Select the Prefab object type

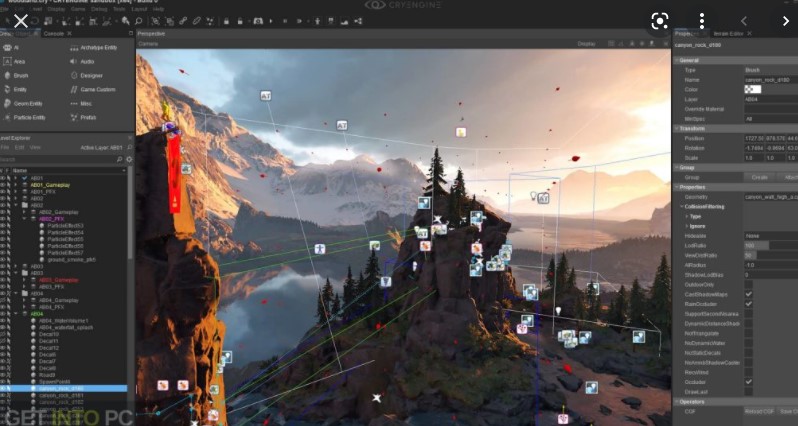pos(83,117)
